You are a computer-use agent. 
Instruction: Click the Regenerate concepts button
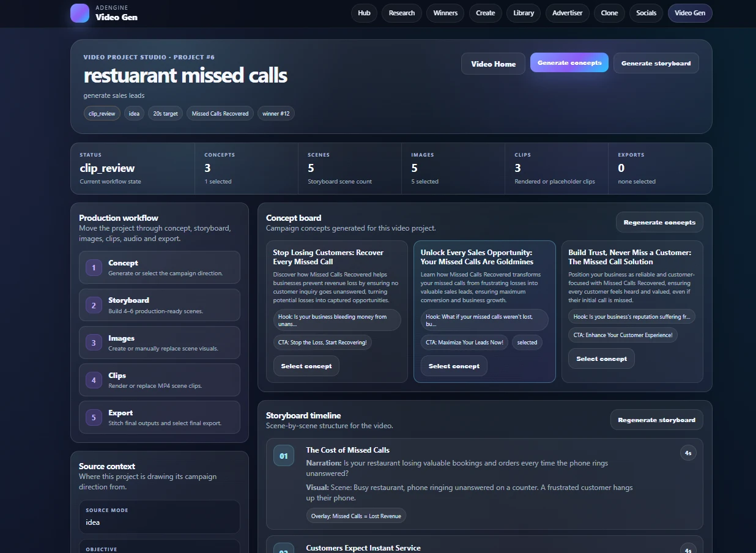click(x=659, y=222)
